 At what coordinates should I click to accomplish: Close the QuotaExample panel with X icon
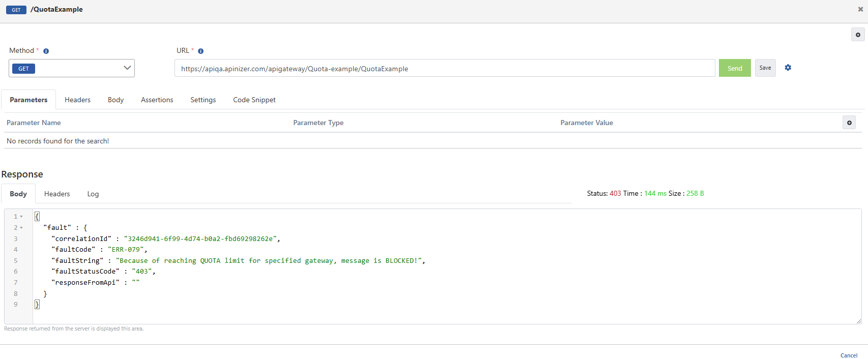[x=860, y=9]
